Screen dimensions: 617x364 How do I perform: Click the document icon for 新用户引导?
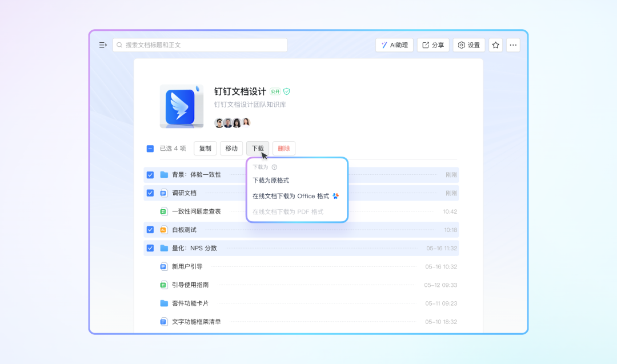pyautogui.click(x=163, y=266)
